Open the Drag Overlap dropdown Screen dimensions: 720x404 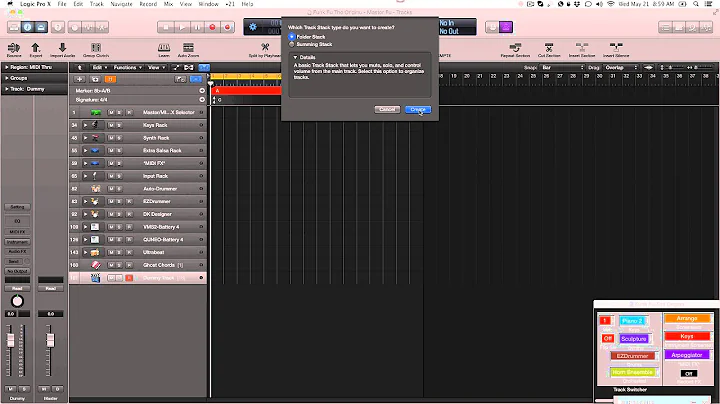click(x=620, y=67)
